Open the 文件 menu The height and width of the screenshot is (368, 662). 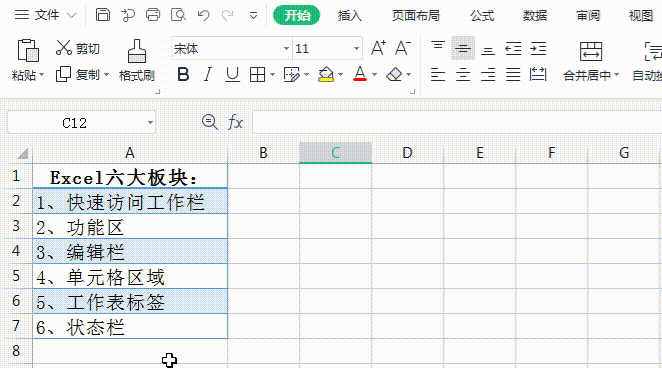click(45, 15)
